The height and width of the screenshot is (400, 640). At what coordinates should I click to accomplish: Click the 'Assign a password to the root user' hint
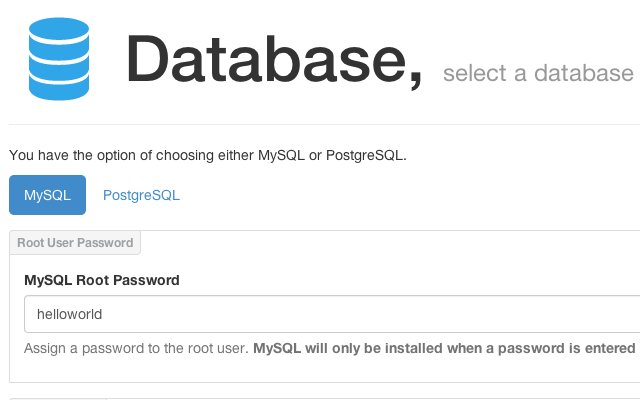[x=136, y=348]
